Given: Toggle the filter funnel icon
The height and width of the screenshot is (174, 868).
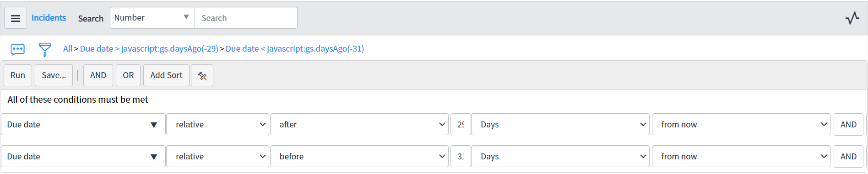Looking at the screenshot, I should coord(45,49).
